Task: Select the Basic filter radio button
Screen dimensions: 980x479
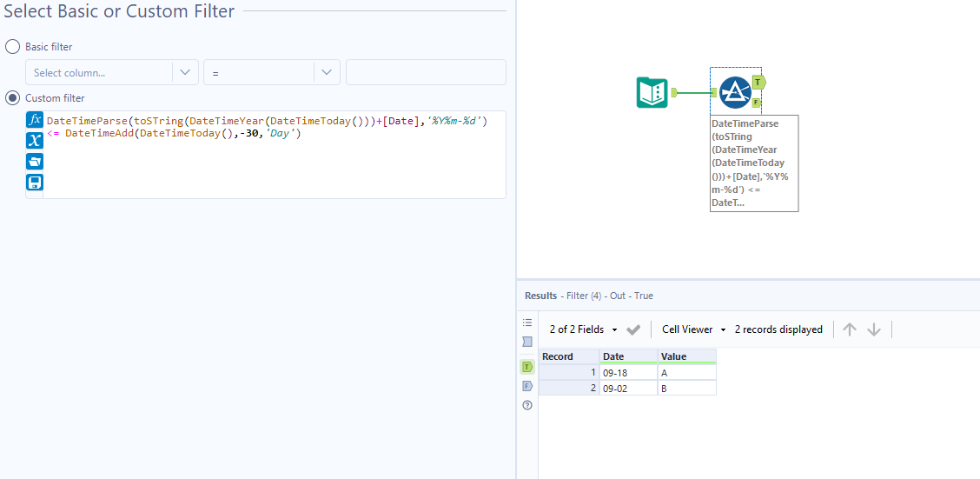Action: [12, 46]
